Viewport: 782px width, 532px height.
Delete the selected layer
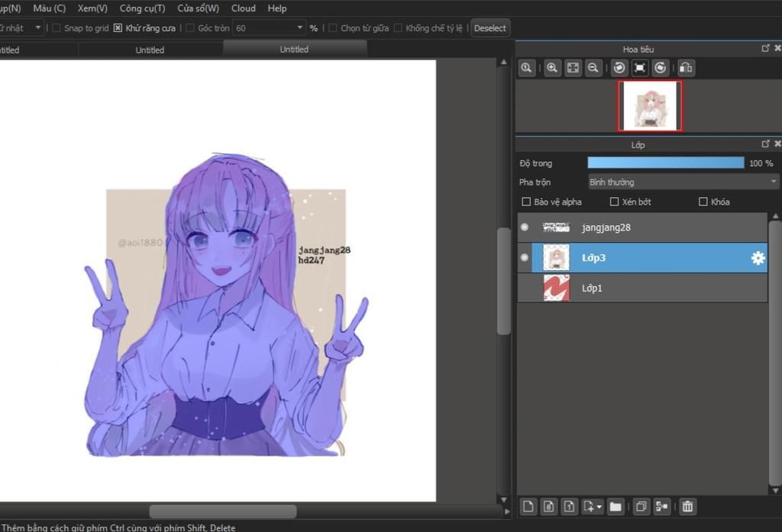[x=688, y=507]
